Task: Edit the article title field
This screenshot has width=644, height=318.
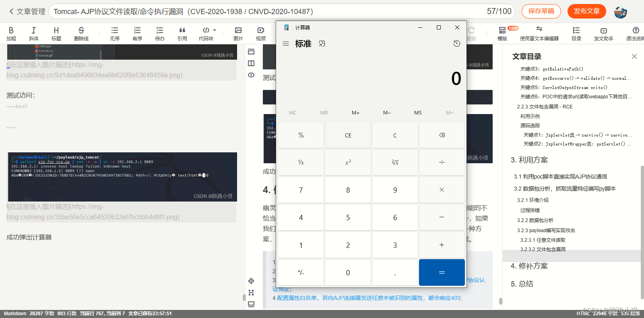Action: click(283, 11)
